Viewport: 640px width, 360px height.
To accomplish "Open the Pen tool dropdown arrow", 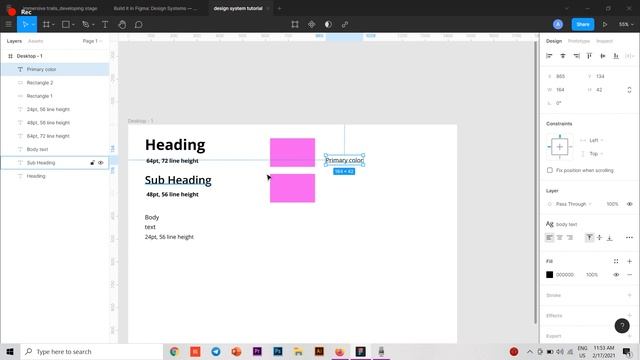I will (x=93, y=25).
